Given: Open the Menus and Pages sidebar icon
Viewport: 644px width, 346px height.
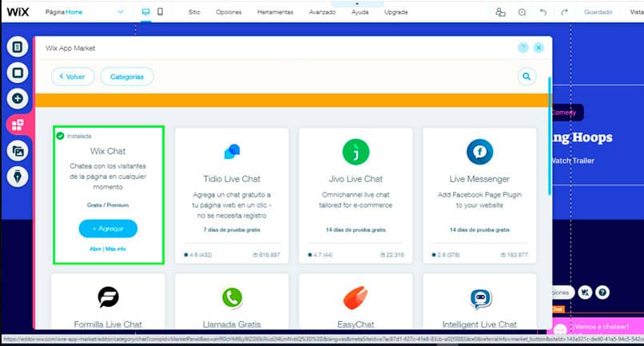Looking at the screenshot, I should (18, 47).
